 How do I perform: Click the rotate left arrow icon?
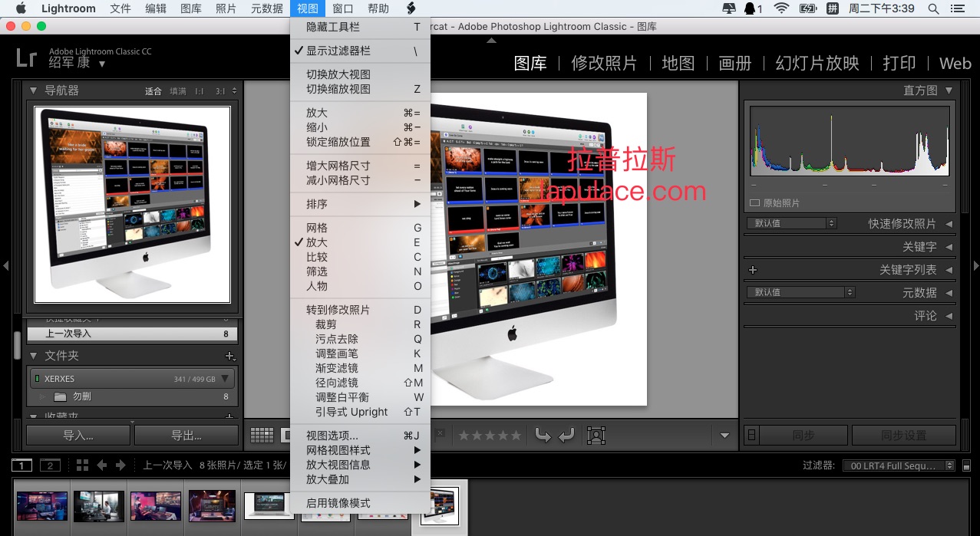pyautogui.click(x=543, y=436)
